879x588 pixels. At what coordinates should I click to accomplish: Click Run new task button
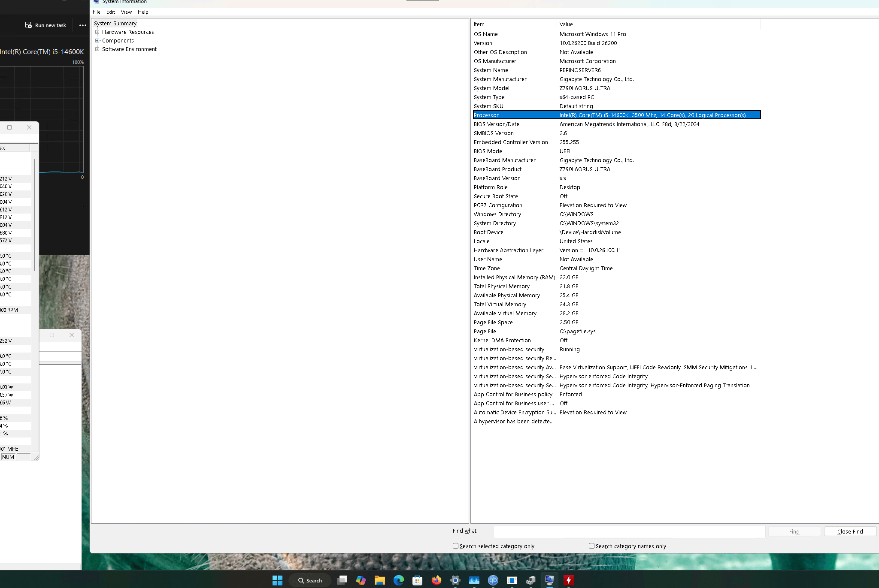point(45,25)
